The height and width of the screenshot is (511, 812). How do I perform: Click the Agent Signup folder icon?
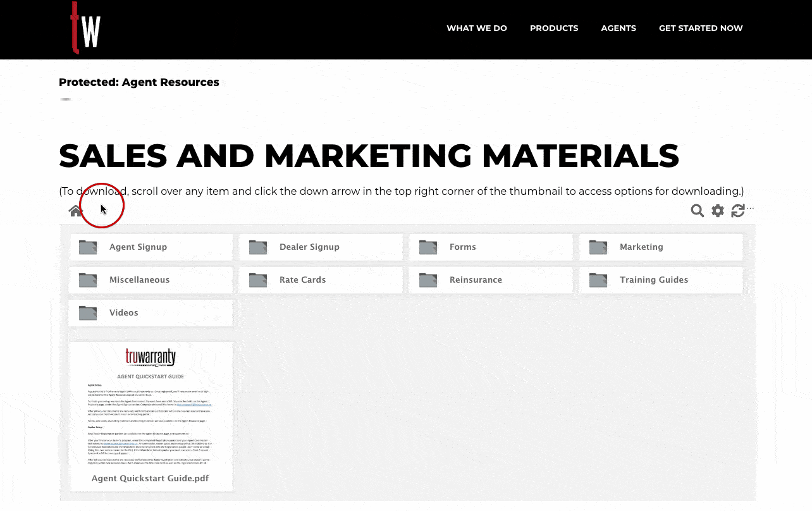click(88, 247)
